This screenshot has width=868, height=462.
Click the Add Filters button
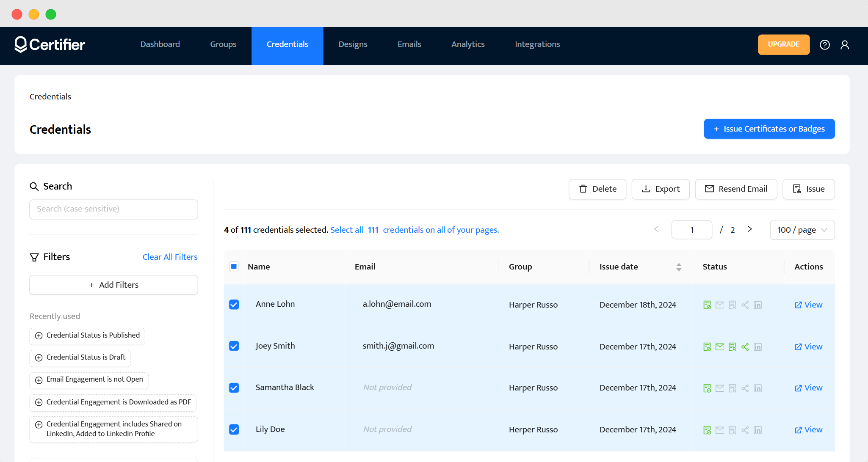(113, 285)
